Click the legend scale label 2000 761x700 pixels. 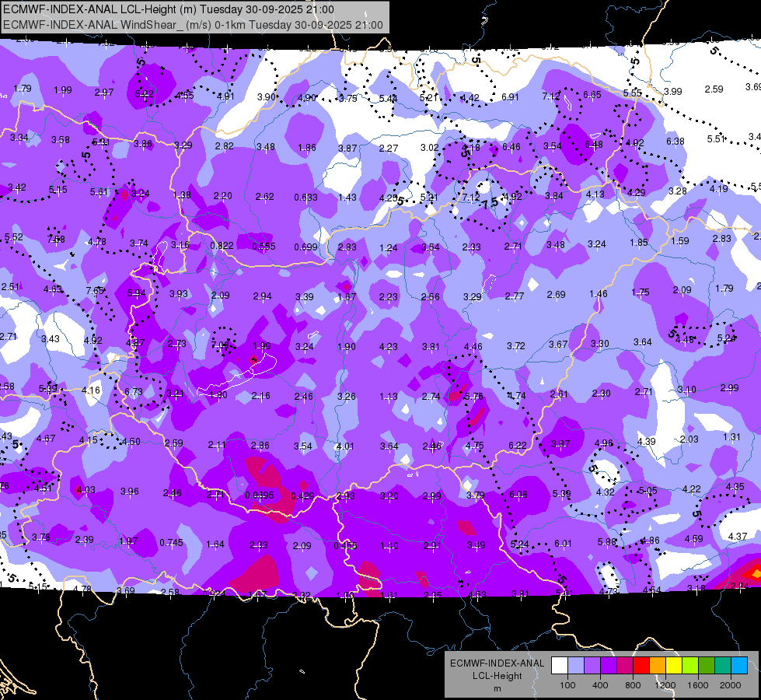tap(731, 685)
